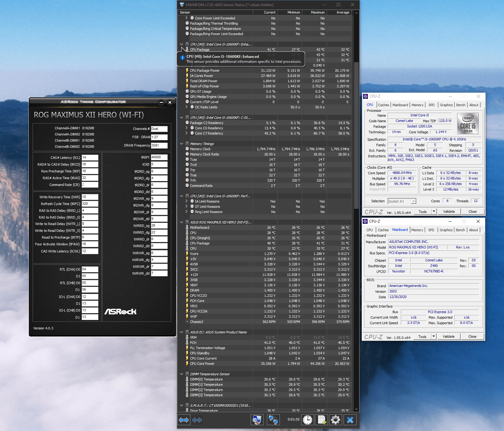
Task: Collapse the DIMM Temperature Sensor group
Action: 182,374
